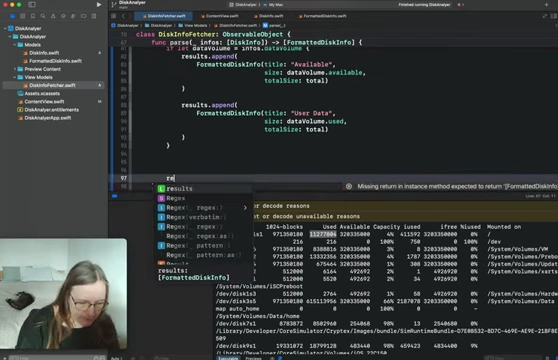
Task: Open the related items grid icon
Action: pyautogui.click(x=114, y=16)
